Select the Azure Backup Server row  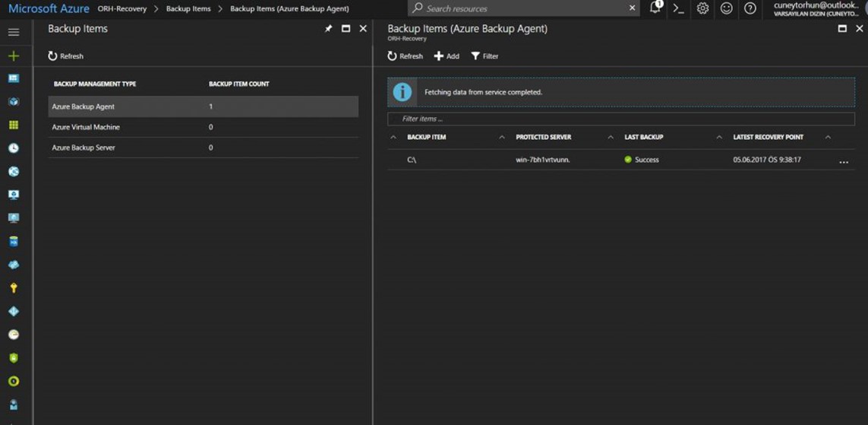point(204,147)
